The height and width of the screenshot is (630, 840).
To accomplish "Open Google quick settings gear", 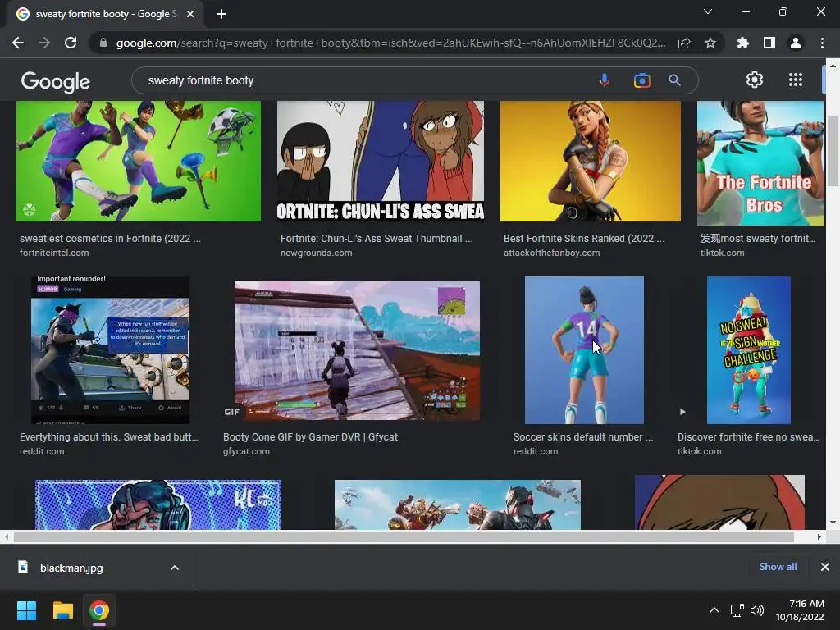I will pos(755,80).
